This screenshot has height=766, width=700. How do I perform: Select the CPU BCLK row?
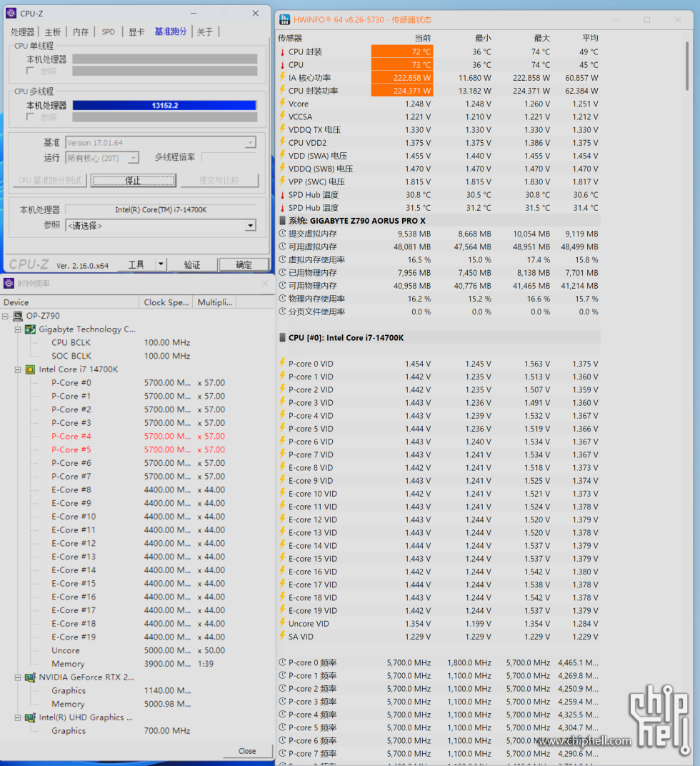[x=121, y=342]
